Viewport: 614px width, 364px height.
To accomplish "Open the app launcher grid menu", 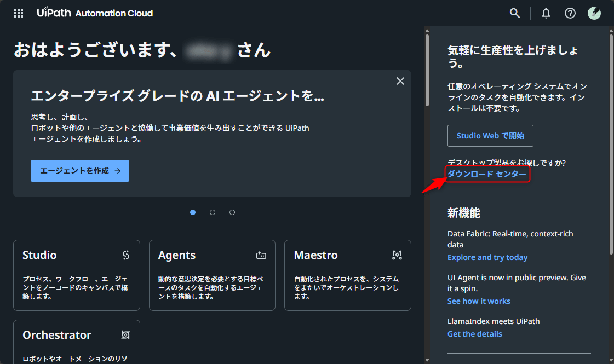I will [x=18, y=13].
